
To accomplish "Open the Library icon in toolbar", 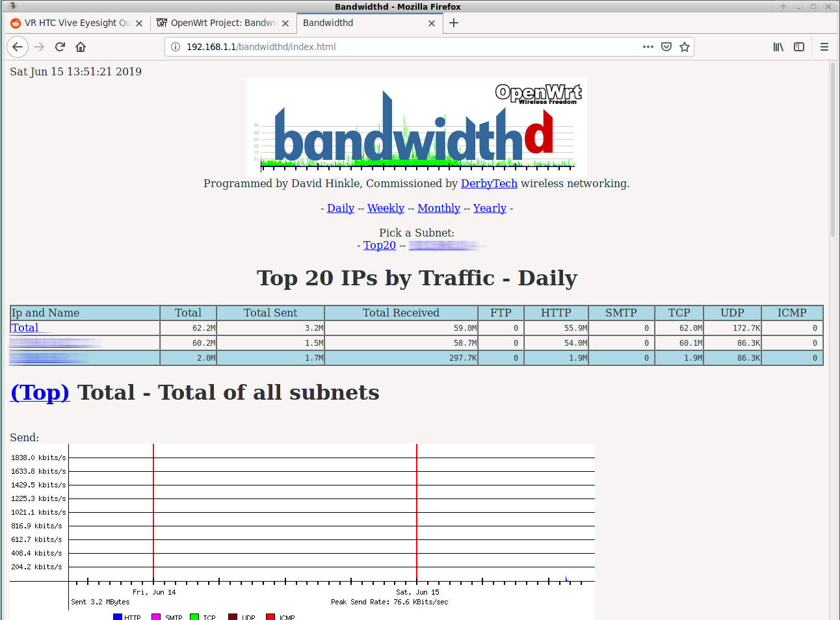I will (x=778, y=47).
